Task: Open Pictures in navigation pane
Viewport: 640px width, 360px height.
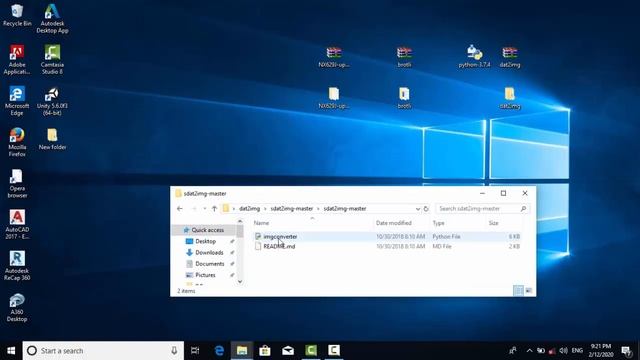Action: [205, 275]
